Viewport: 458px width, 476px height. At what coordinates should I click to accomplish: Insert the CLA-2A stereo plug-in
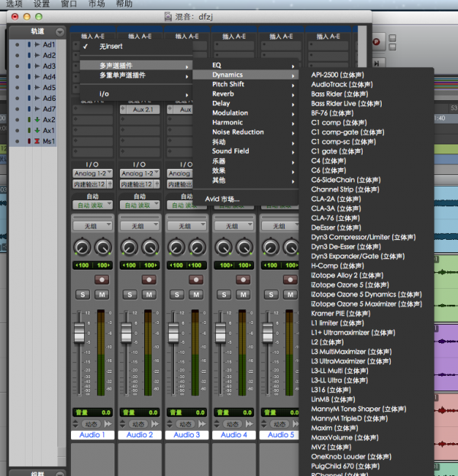[x=336, y=199]
